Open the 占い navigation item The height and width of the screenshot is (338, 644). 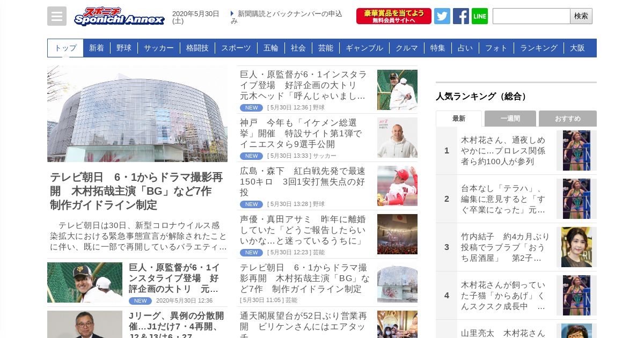(465, 48)
